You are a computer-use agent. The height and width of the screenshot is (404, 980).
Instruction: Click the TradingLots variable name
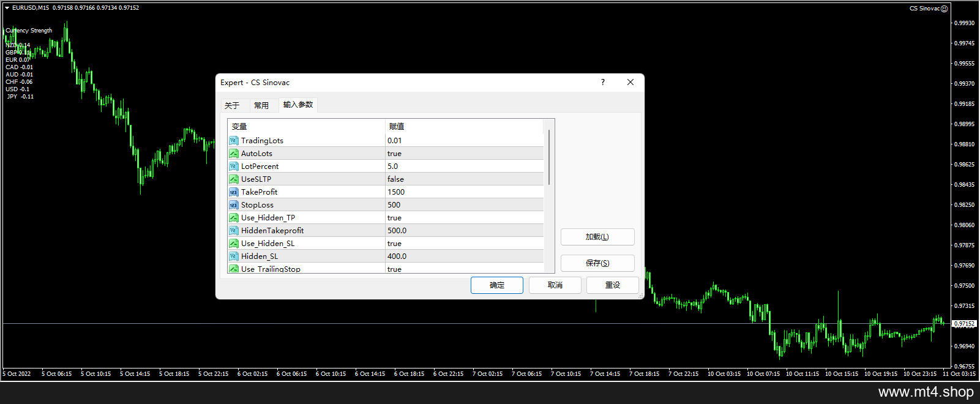[262, 141]
